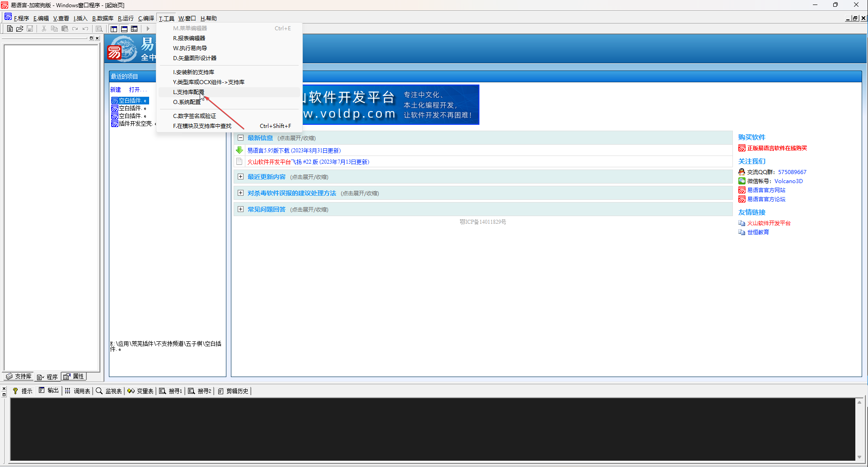Click the green download arrow icon
Viewport: 868px width, 467px height.
click(x=239, y=150)
